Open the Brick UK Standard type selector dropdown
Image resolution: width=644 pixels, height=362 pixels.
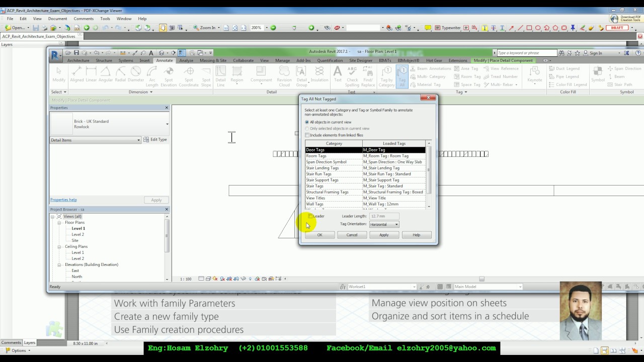tap(167, 124)
